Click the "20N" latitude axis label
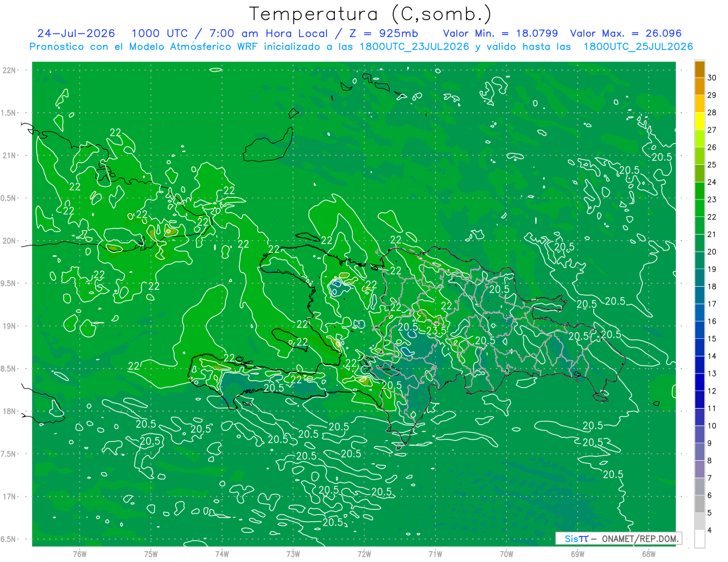728x562 pixels. click(x=10, y=241)
